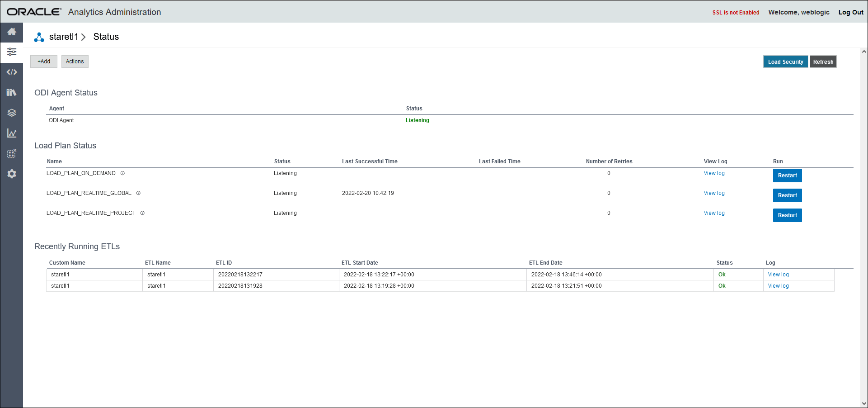The height and width of the screenshot is (408, 868).
Task: Open the code brackets sidebar icon
Action: click(12, 72)
